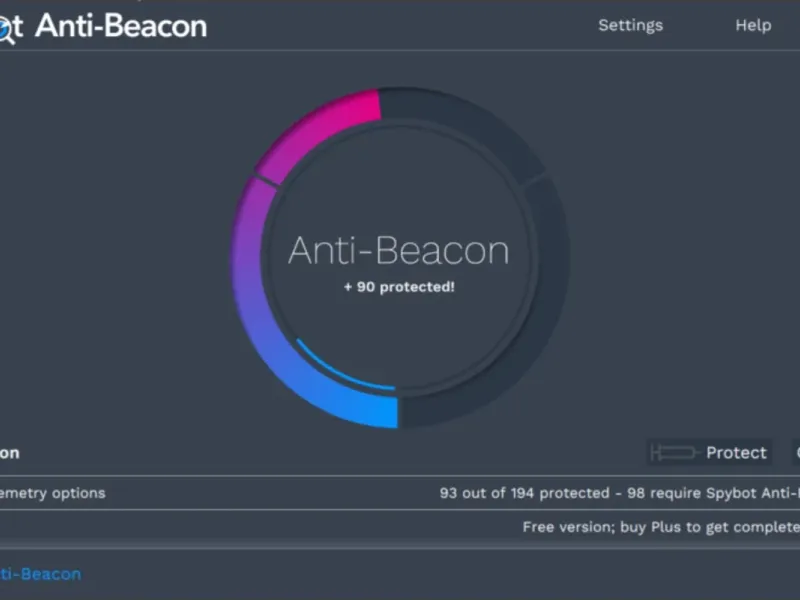Click the thin inner blue arc

coord(340,372)
